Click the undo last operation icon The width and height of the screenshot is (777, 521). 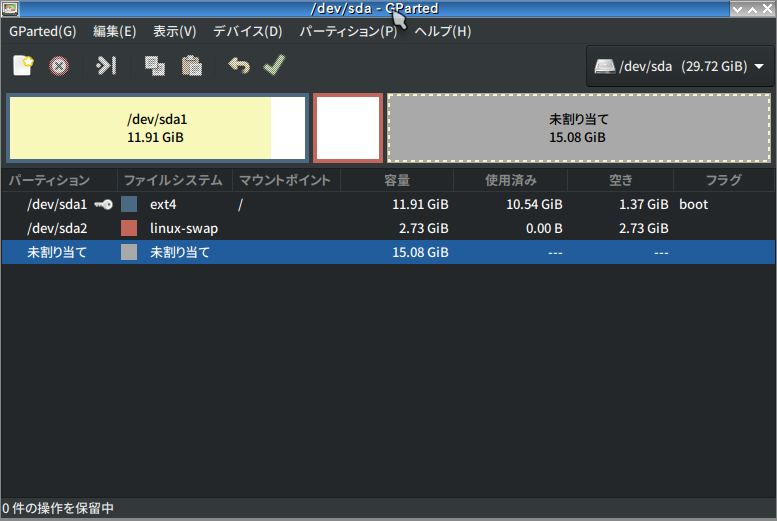coord(239,65)
